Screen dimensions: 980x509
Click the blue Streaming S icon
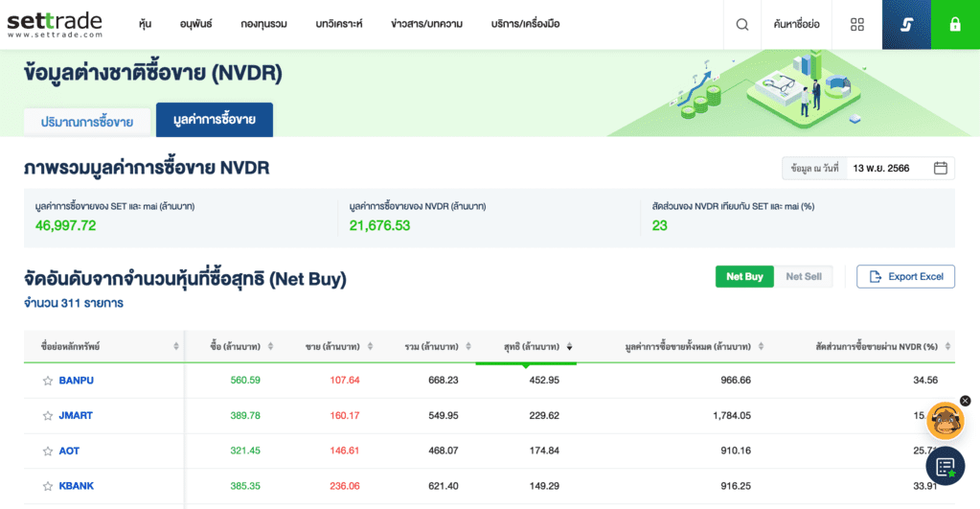(906, 24)
